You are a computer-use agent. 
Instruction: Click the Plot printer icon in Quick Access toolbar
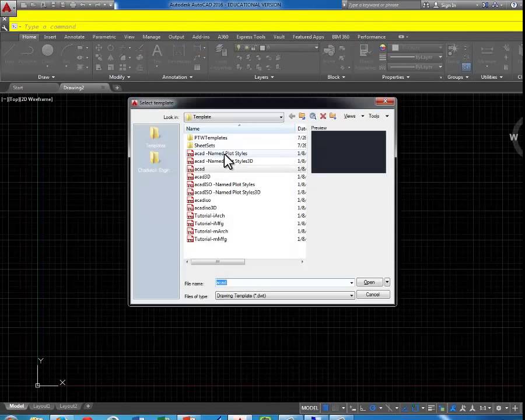pos(73,5)
